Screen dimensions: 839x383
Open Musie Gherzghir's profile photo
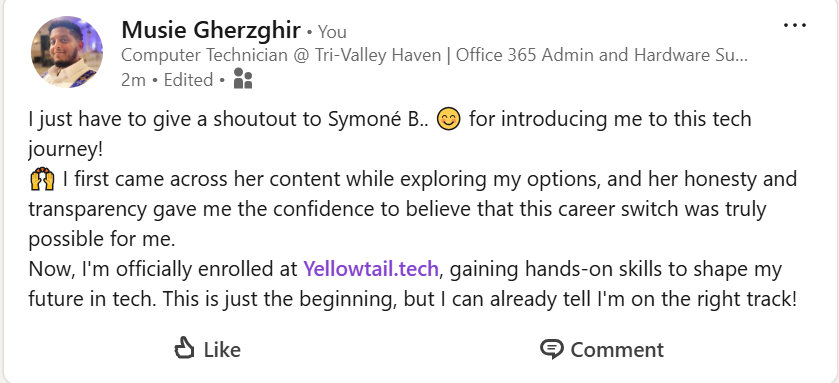67,52
